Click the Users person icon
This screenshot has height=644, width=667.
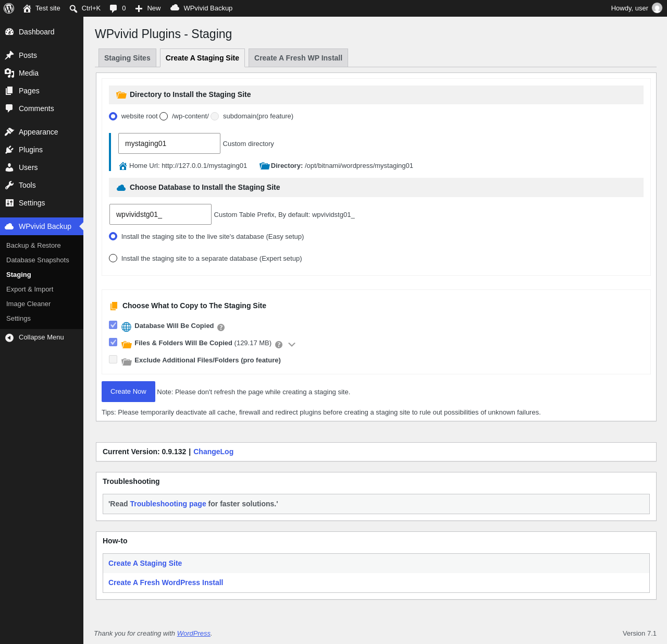9,167
